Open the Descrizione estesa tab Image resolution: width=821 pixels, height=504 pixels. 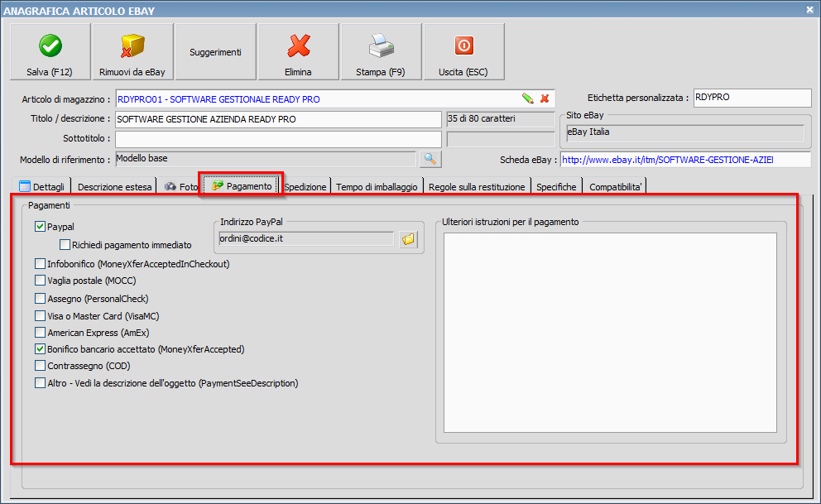tap(114, 186)
